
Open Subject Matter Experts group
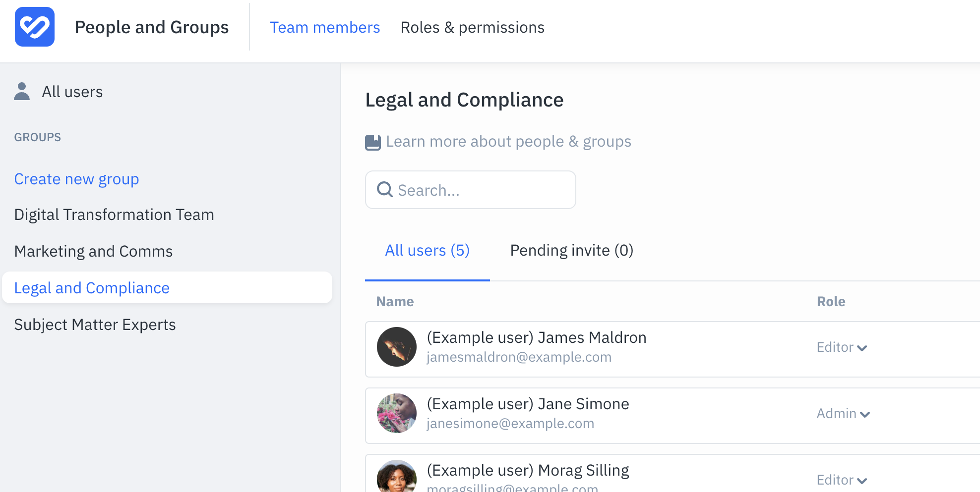point(95,325)
